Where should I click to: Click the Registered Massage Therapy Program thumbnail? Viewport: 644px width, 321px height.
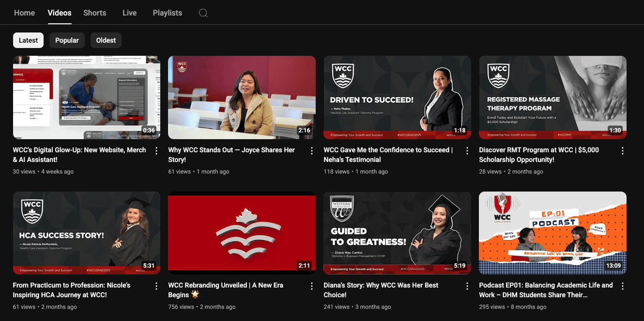click(x=552, y=97)
